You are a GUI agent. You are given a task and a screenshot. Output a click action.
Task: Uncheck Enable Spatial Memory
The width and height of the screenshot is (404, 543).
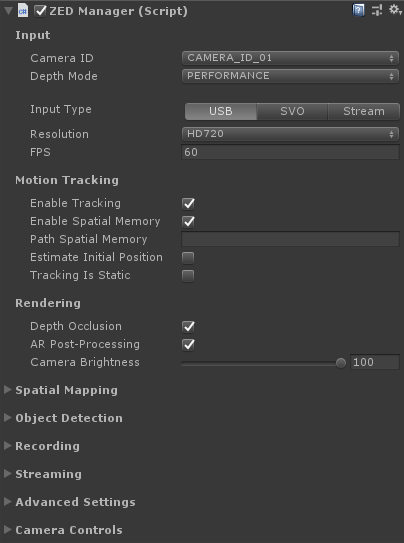click(188, 222)
